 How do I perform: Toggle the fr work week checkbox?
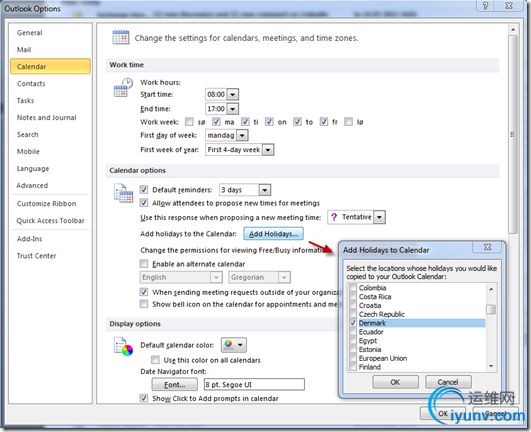pos(324,122)
